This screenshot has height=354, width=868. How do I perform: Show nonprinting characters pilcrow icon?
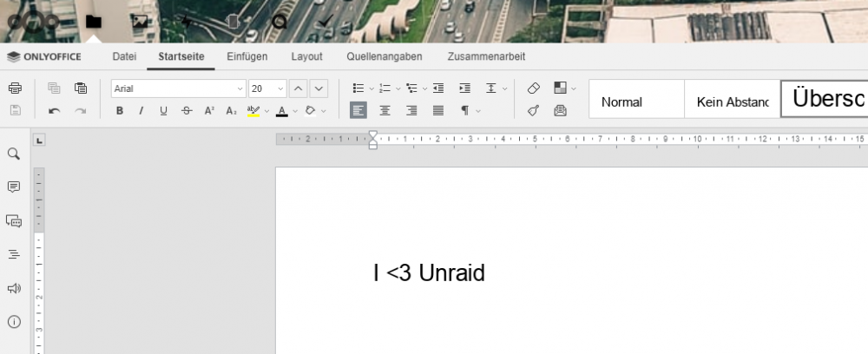465,111
